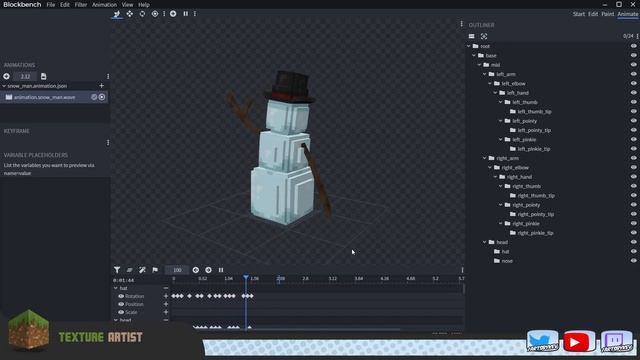This screenshot has height=360, width=640.
Task: Open the Filter menu
Action: pyautogui.click(x=81, y=5)
